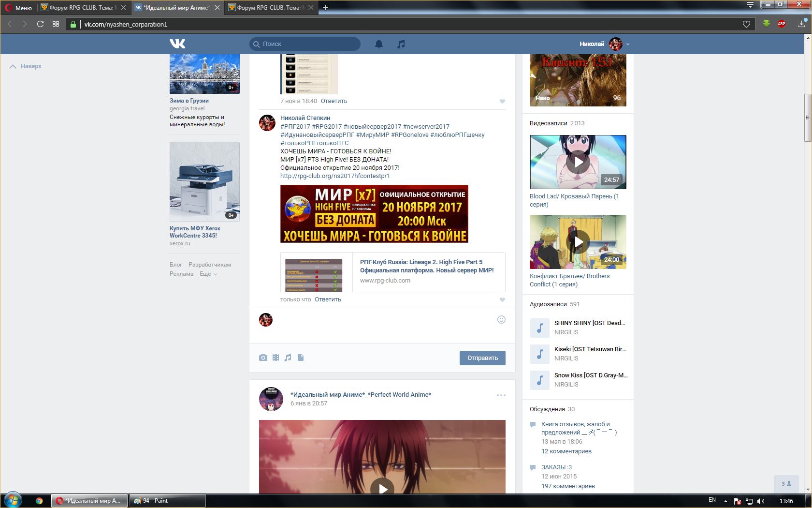Click the VK logo icon
Screen dimensions: 812x508
177,44
